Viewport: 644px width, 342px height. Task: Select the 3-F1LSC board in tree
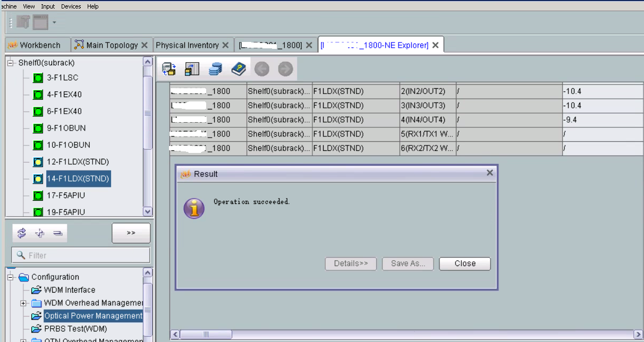click(x=62, y=78)
